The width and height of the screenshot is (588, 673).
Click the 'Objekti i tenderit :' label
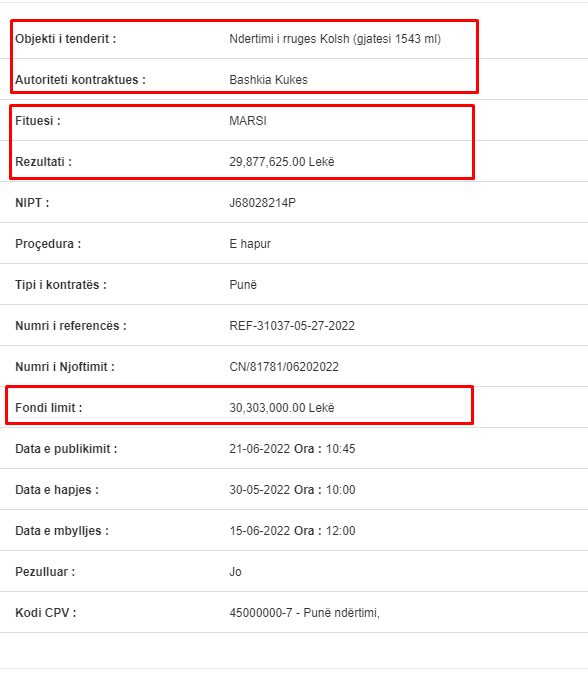click(x=66, y=39)
